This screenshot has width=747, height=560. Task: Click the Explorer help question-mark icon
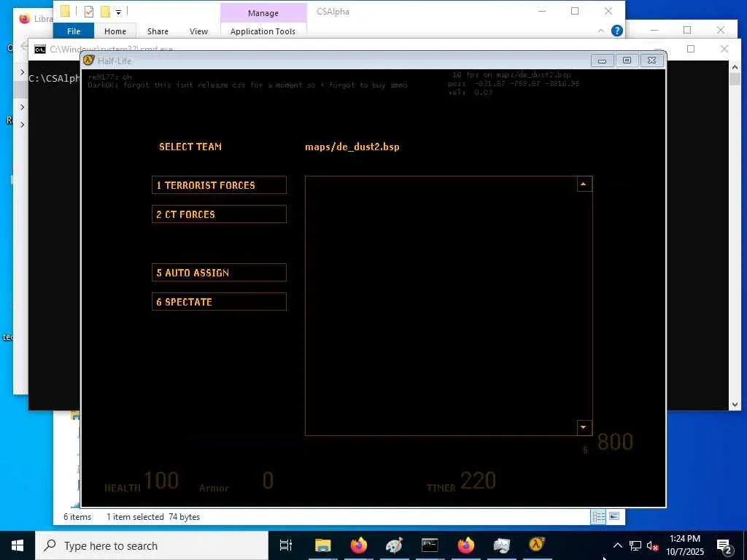[x=617, y=31]
